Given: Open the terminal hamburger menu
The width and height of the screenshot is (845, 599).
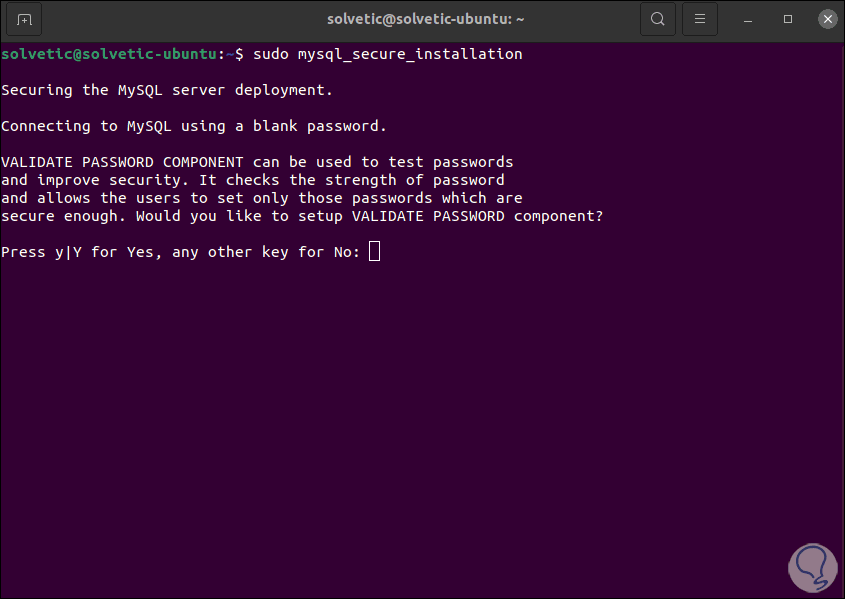Looking at the screenshot, I should (700, 19).
